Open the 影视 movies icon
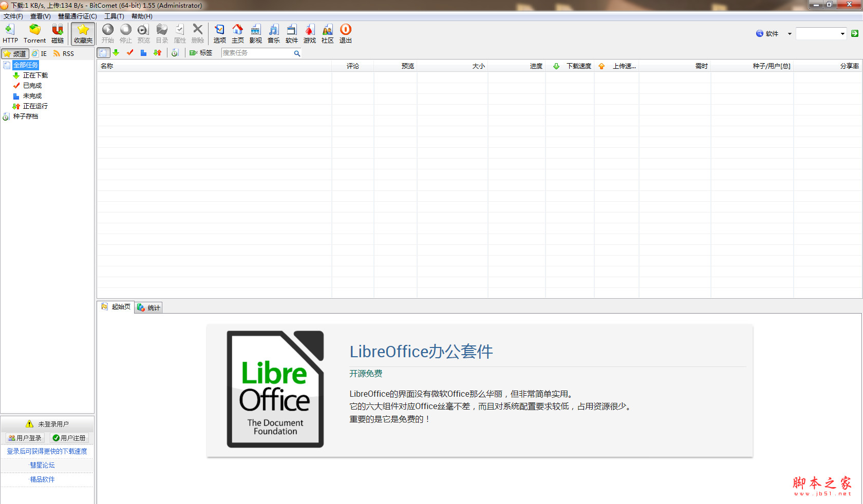 pos(256,33)
